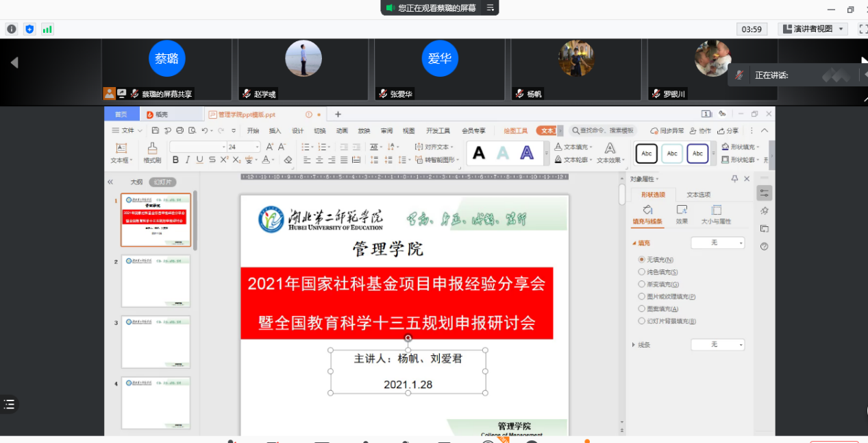This screenshot has height=443, width=868.
Task: Open the font size dropdown showing 24
Action: 258,147
